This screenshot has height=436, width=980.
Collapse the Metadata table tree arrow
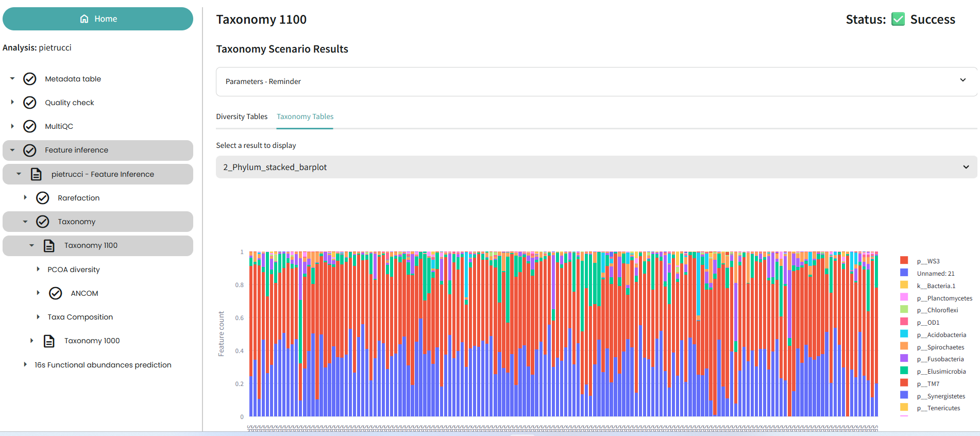pyautogui.click(x=12, y=79)
